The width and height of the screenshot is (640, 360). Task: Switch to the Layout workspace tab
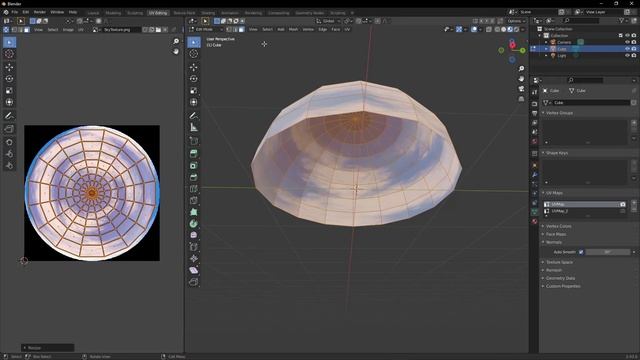(93, 13)
